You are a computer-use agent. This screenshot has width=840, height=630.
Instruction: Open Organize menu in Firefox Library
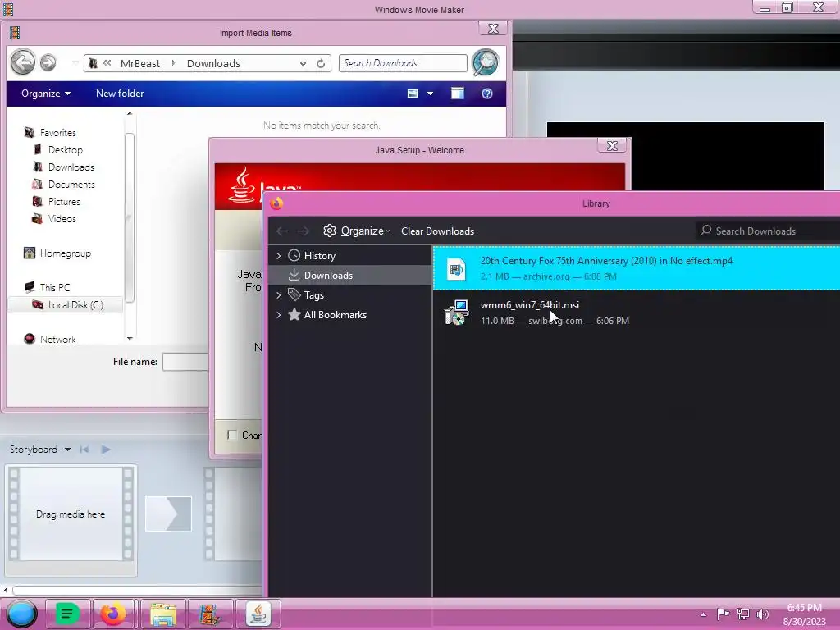pos(356,231)
